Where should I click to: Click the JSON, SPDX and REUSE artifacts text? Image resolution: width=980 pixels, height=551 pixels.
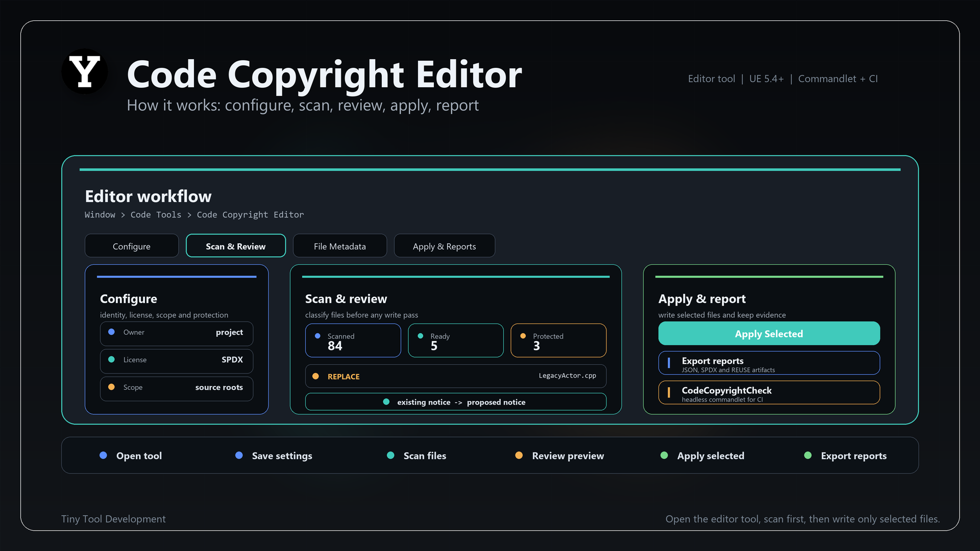pos(728,370)
